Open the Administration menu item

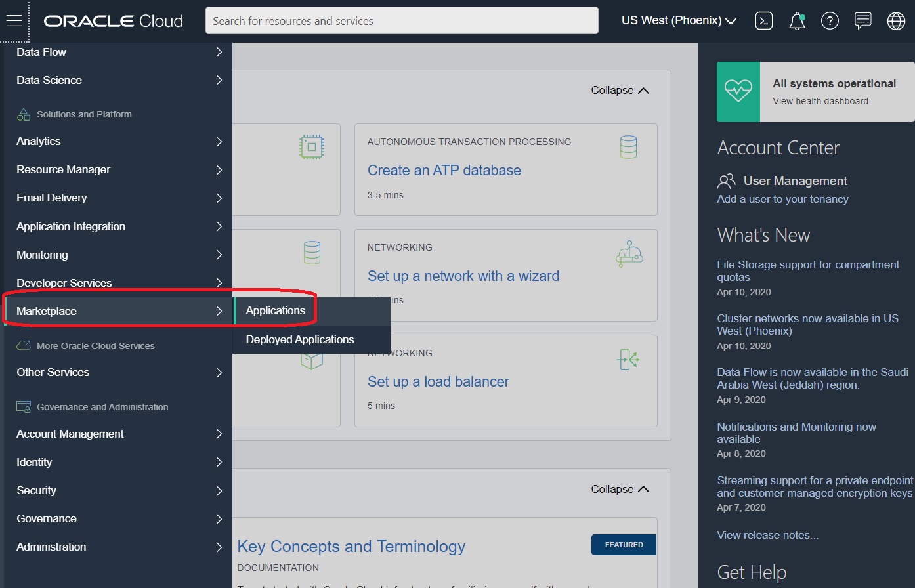click(118, 547)
